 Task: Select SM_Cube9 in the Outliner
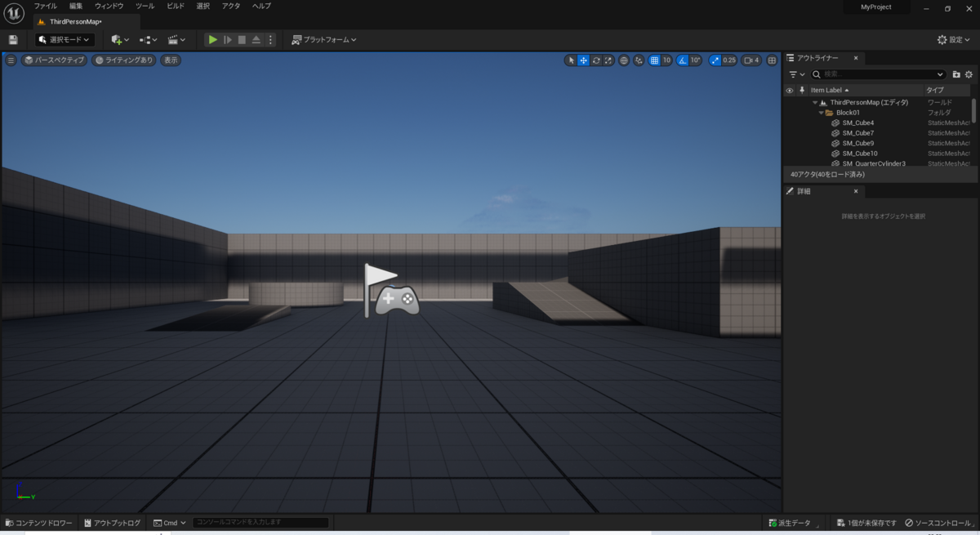859,143
